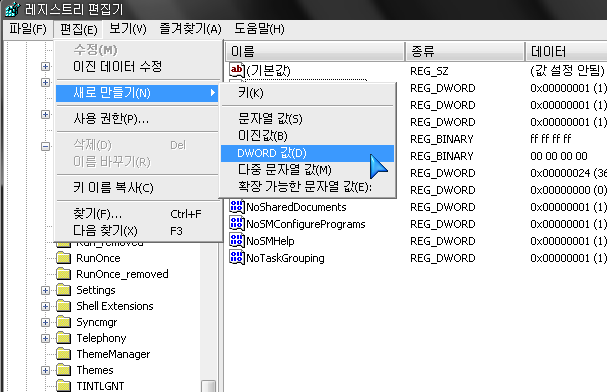Click the RunOnce_removed folder icon

63,274
